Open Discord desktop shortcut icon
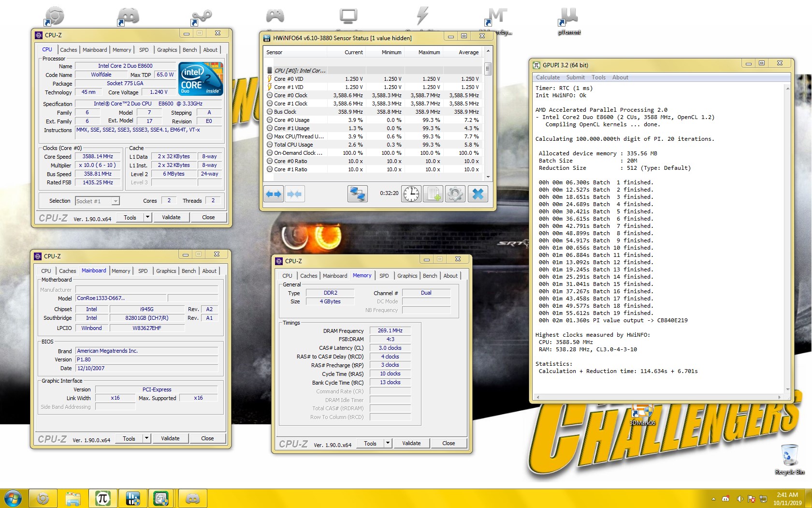The width and height of the screenshot is (812, 508). (x=128, y=16)
